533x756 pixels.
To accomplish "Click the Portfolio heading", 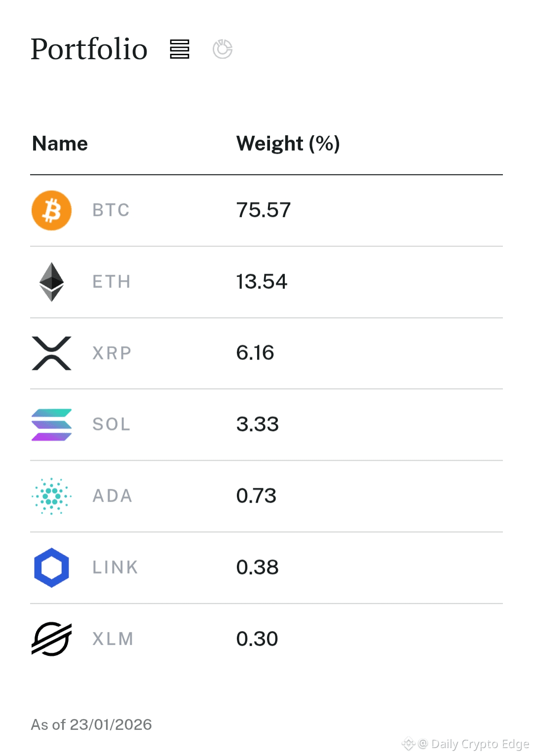I will 89,49.
